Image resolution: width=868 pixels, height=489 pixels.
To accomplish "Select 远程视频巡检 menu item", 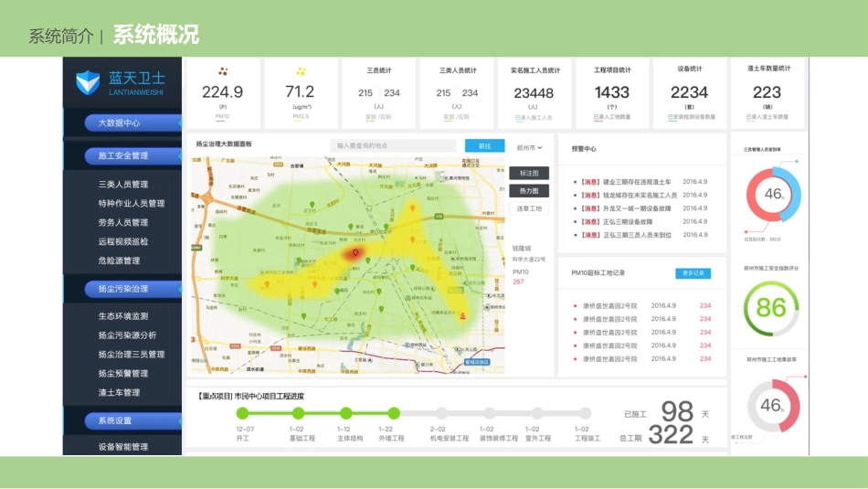I will pos(123,241).
